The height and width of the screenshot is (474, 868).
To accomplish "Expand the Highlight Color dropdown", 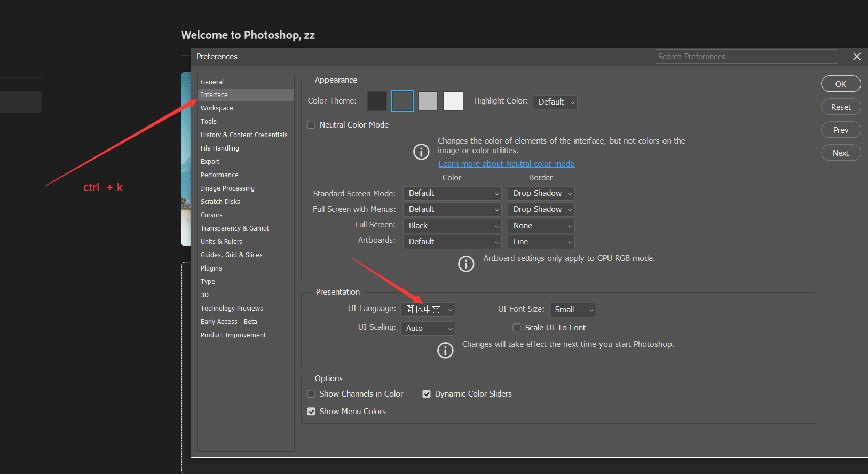I will point(555,102).
